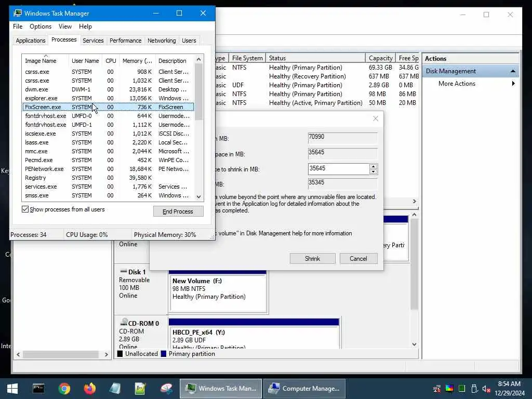Screen dimensions: 532x399
Task: Click the green square tray icon
Action: tap(461, 389)
